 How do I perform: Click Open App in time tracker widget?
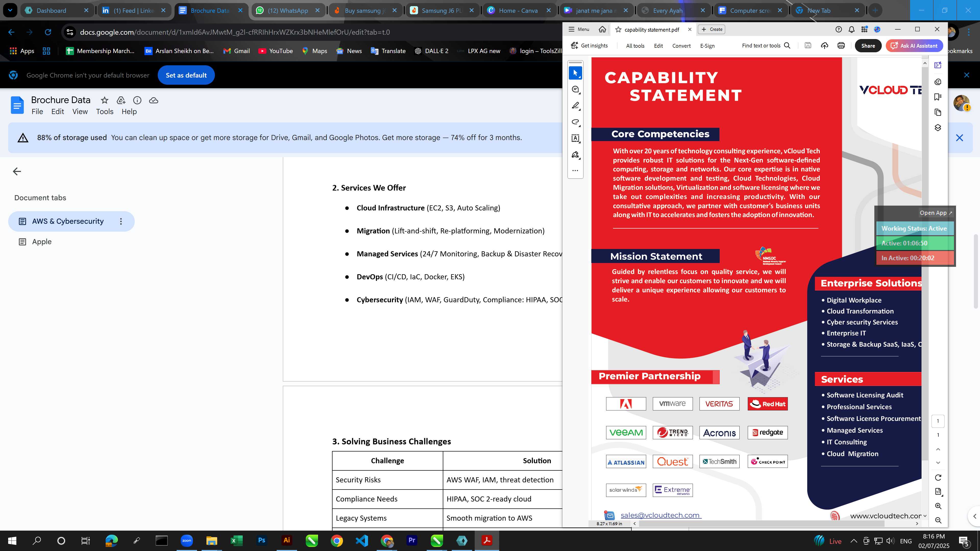click(x=936, y=213)
